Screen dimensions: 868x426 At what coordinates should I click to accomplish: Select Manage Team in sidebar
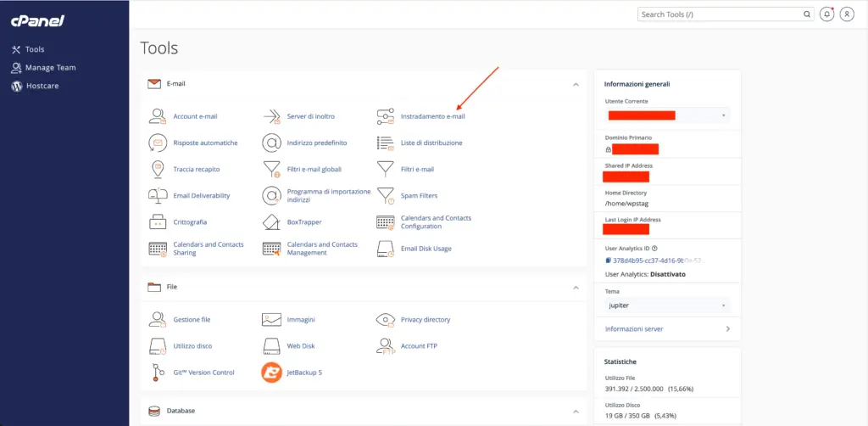[50, 68]
